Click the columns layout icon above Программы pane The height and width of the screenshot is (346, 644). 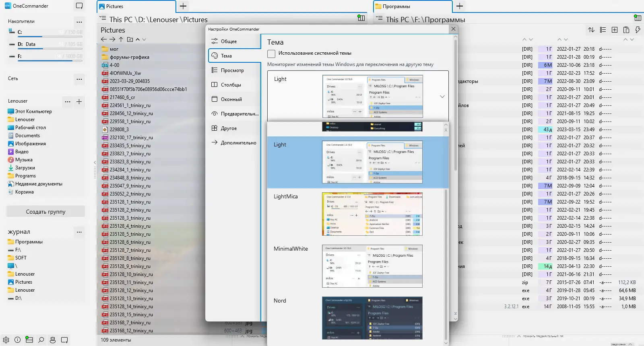tap(638, 18)
